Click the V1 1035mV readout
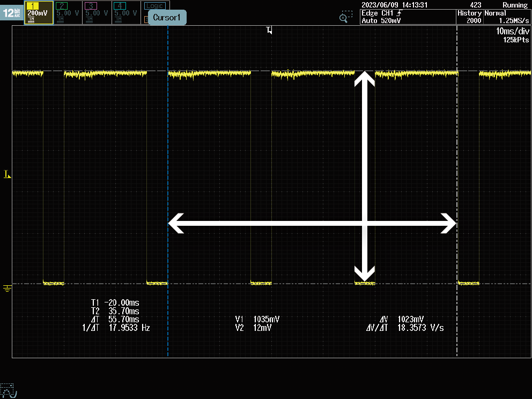The image size is (532, 399). pos(257,319)
